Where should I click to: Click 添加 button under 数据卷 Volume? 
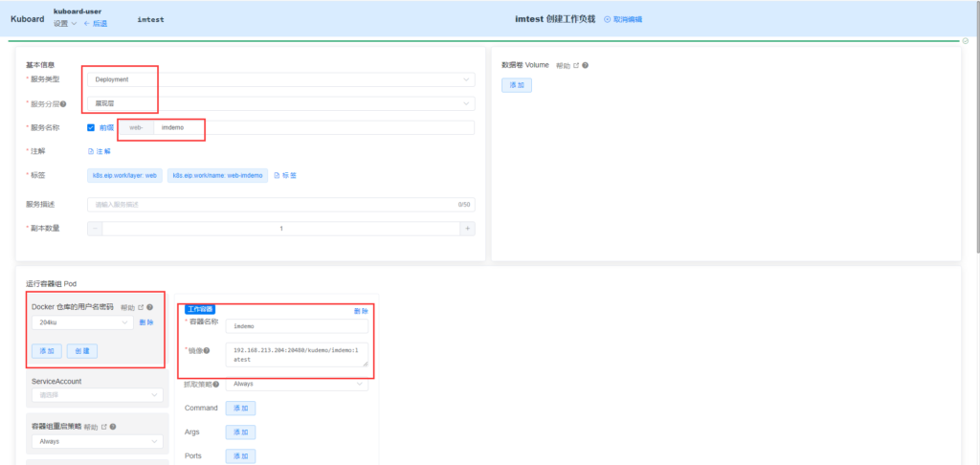(x=516, y=85)
